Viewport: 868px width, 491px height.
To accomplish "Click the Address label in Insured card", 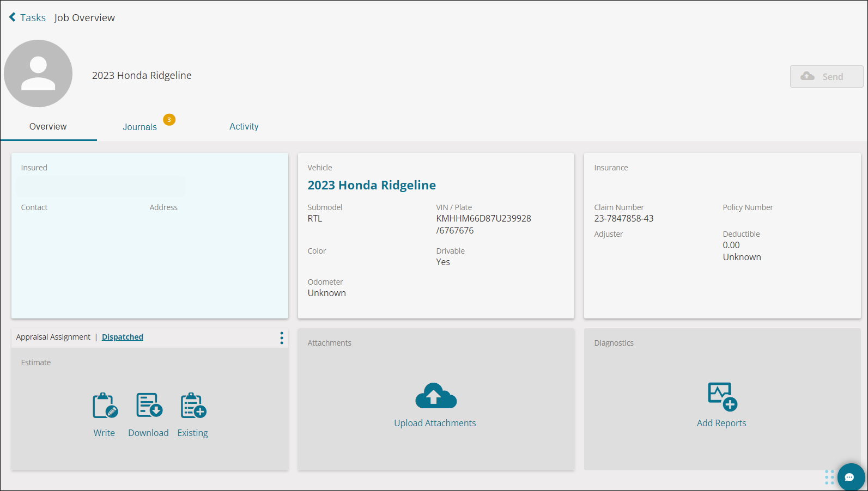I will 163,207.
